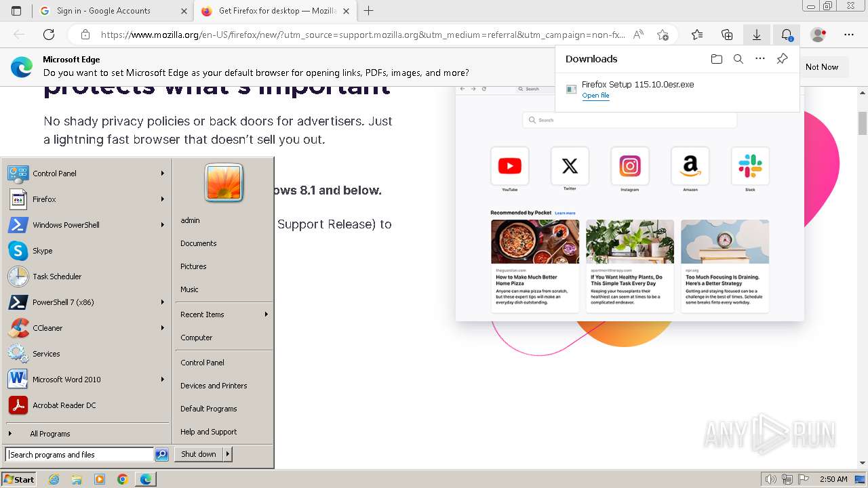Open Computer from the Start menu
This screenshot has width=868, height=488.
pyautogui.click(x=197, y=338)
